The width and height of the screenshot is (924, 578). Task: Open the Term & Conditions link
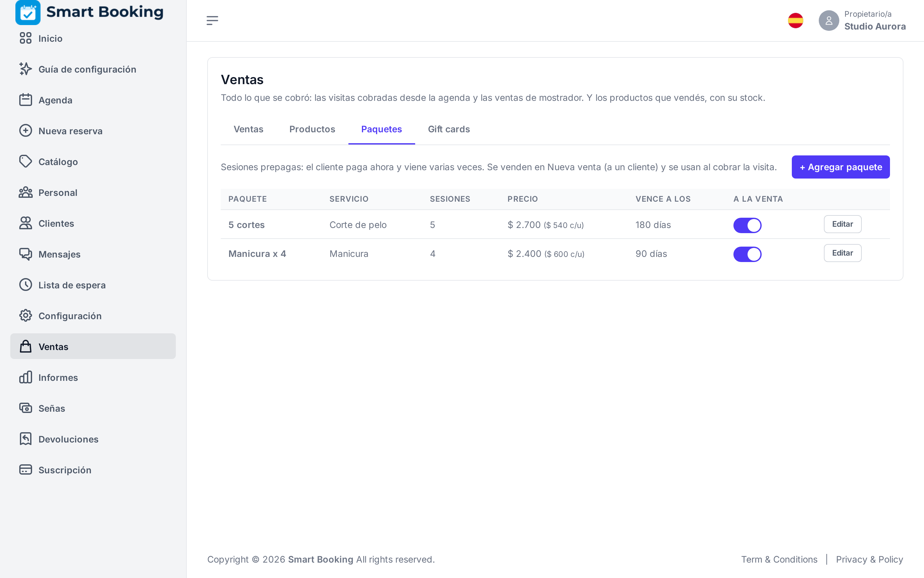779,559
